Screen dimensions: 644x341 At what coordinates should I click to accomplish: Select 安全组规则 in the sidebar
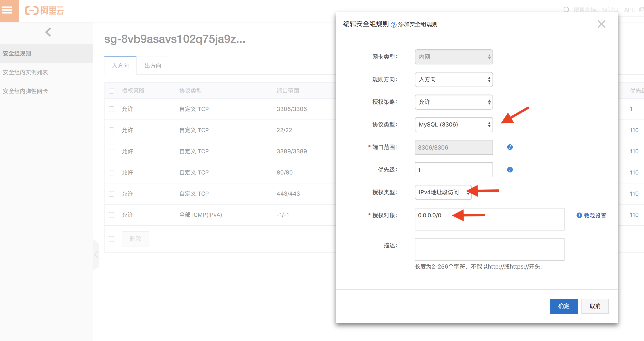pos(47,53)
